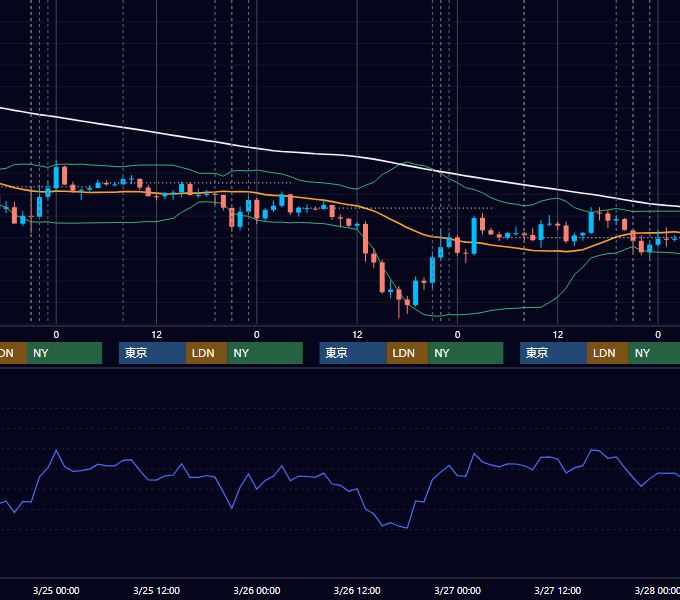Click the 東京 session block for 3/26
680x600 pixels.
pyautogui.click(x=353, y=353)
